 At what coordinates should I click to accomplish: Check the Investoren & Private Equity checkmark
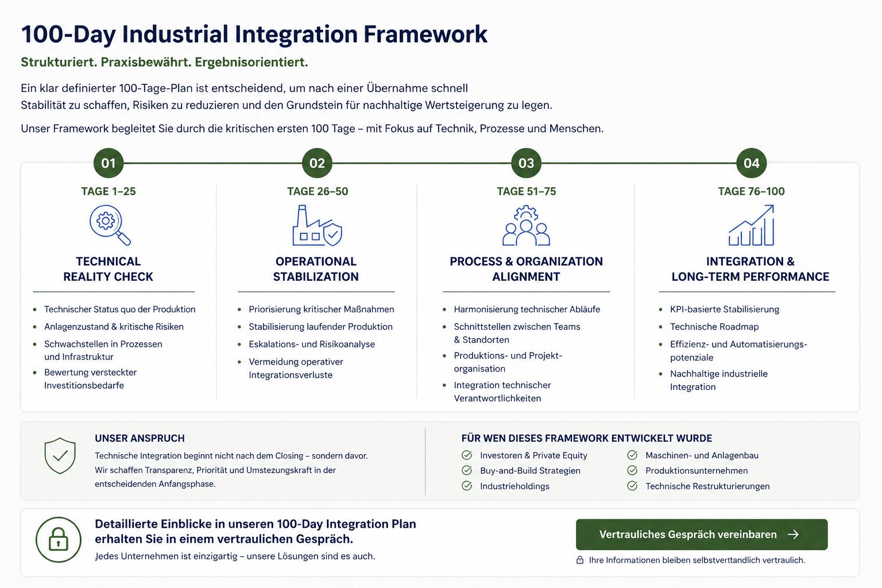tap(467, 455)
